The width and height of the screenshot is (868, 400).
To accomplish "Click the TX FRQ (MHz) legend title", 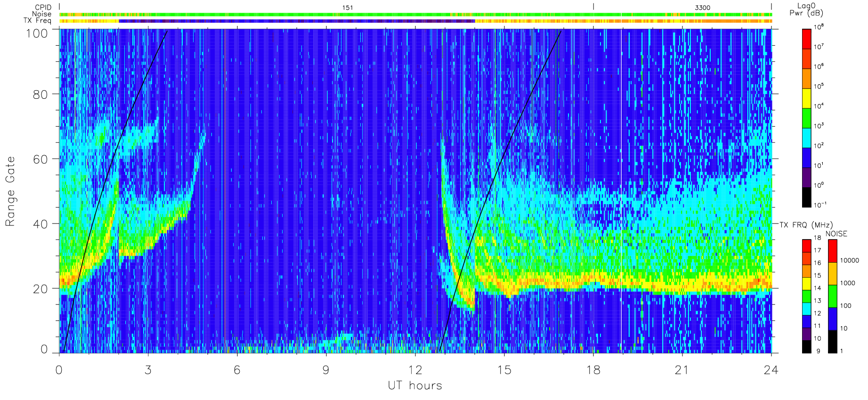I will click(806, 225).
